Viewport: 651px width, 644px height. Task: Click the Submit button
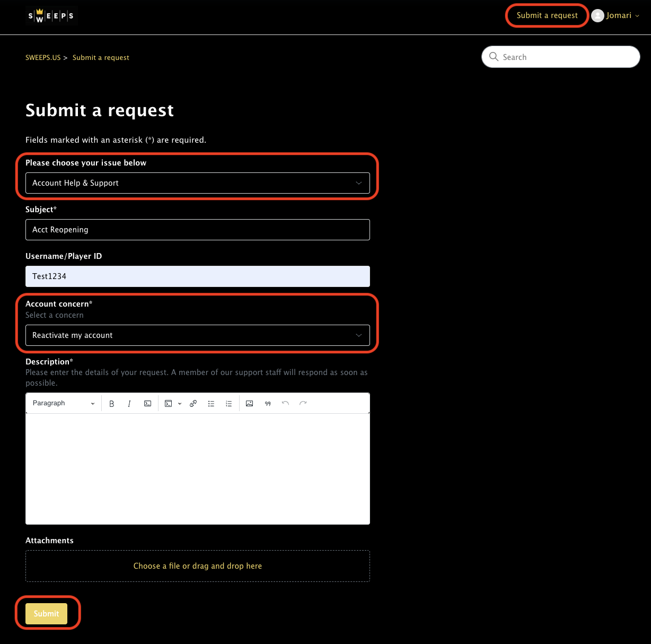46,613
